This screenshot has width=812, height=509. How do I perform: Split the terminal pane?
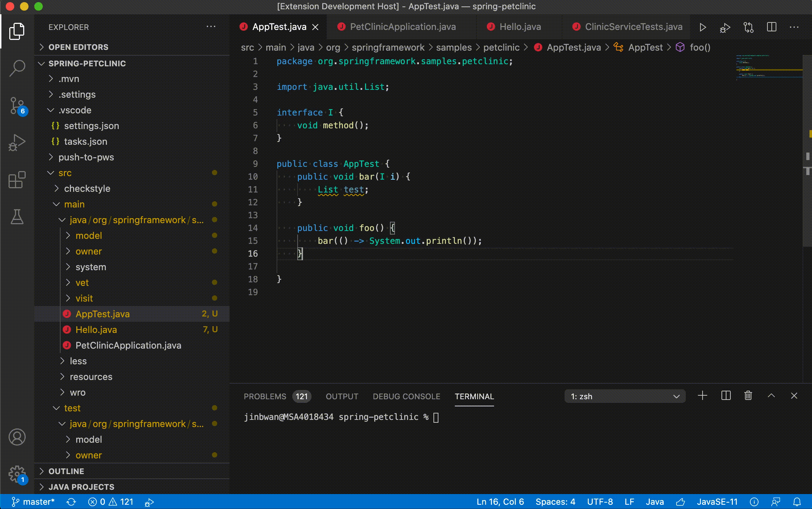[x=726, y=396]
